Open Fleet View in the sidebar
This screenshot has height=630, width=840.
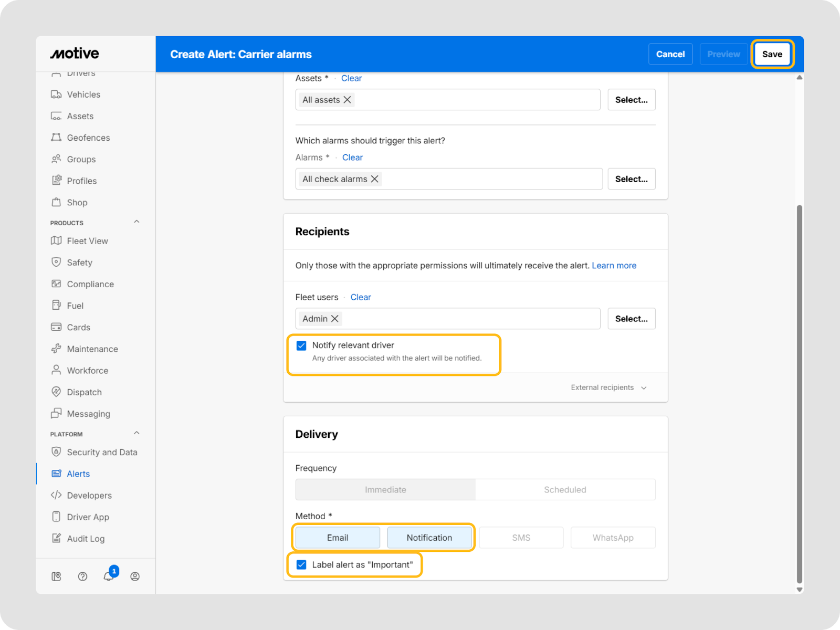[x=87, y=241]
